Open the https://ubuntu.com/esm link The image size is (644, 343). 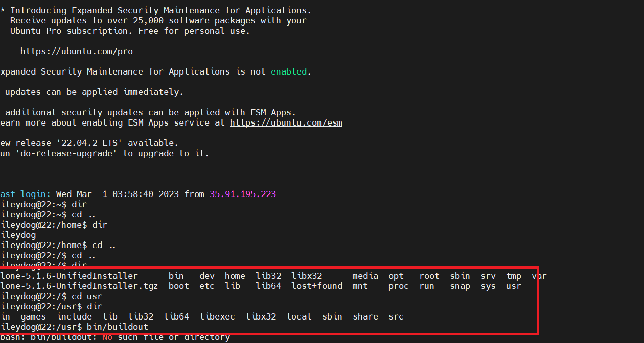point(286,122)
